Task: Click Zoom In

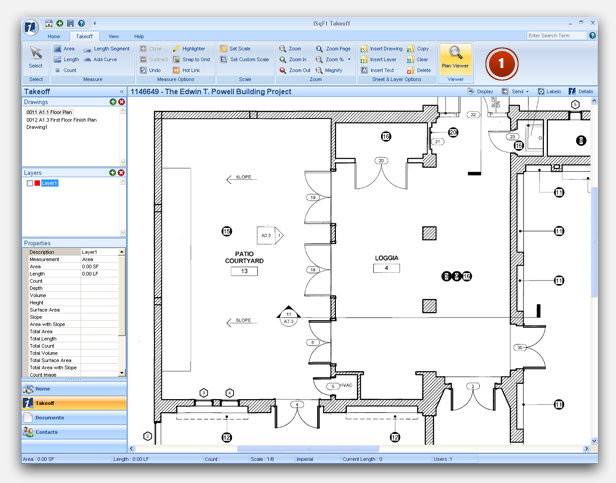Action: point(293,59)
